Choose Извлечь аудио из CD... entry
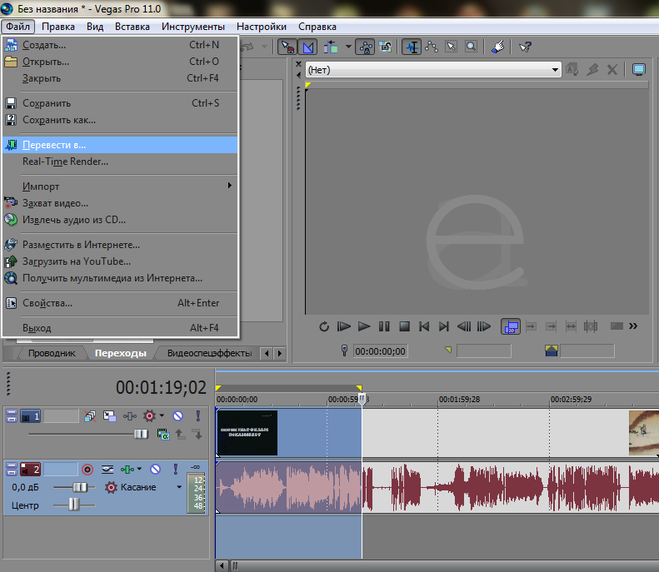 tap(120, 220)
